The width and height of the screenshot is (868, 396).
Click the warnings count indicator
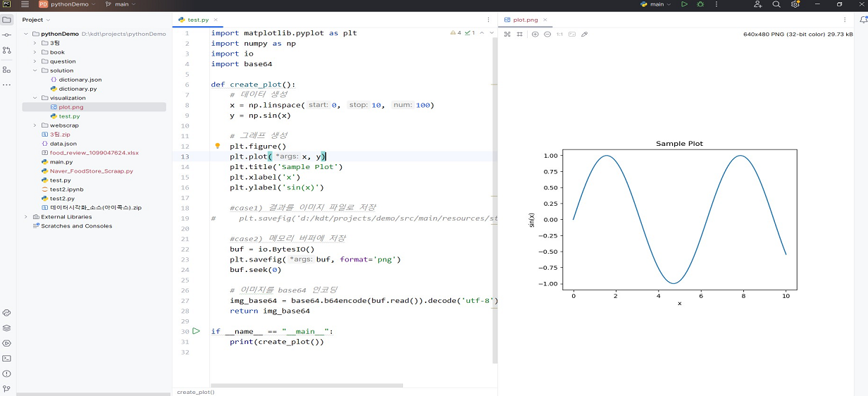click(x=456, y=33)
